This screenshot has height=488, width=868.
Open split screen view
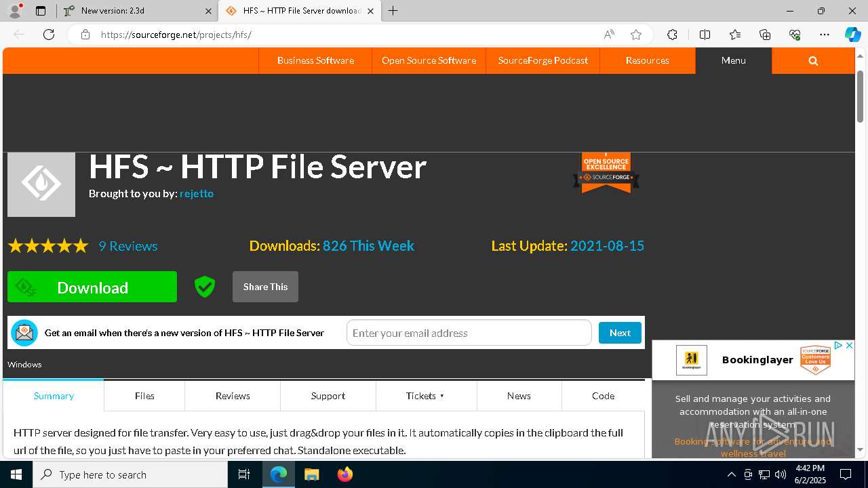click(705, 35)
